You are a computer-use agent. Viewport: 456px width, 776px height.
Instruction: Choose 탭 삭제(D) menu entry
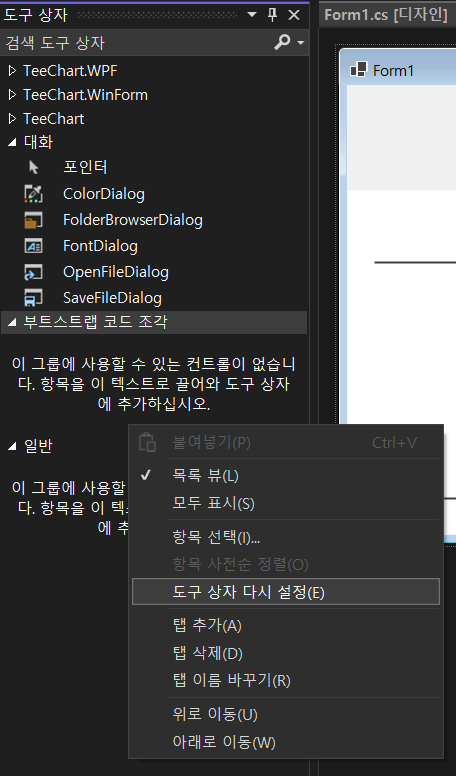(x=286, y=653)
